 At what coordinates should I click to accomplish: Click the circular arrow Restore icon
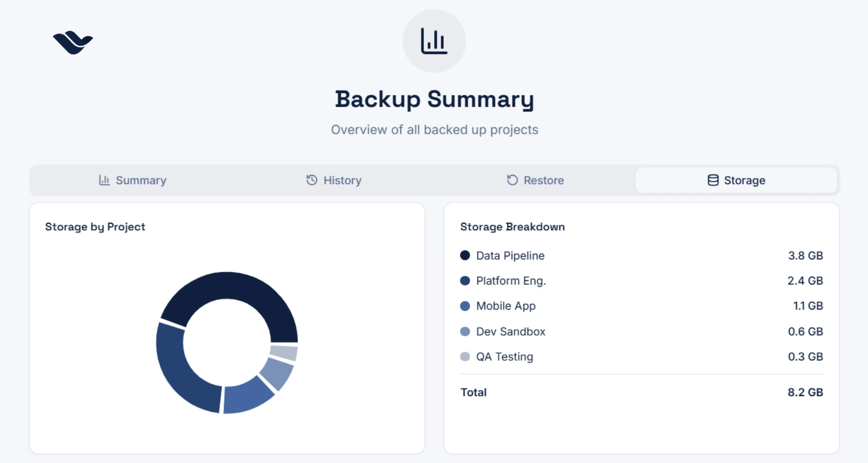[x=512, y=180]
